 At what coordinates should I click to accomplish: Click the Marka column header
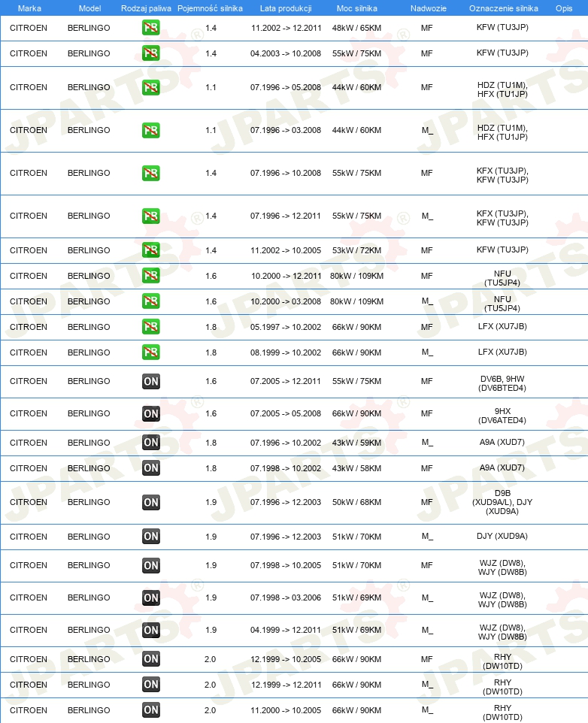click(29, 8)
